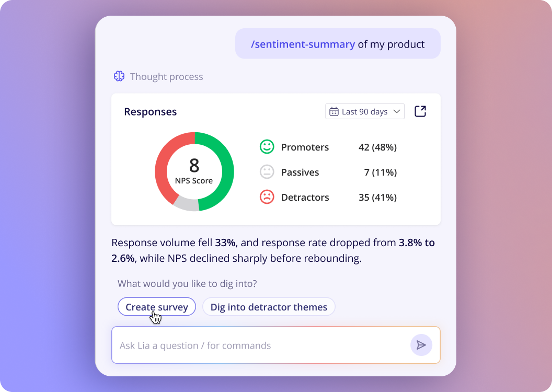The height and width of the screenshot is (392, 552).
Task: Click the Passives label
Action: coord(300,172)
